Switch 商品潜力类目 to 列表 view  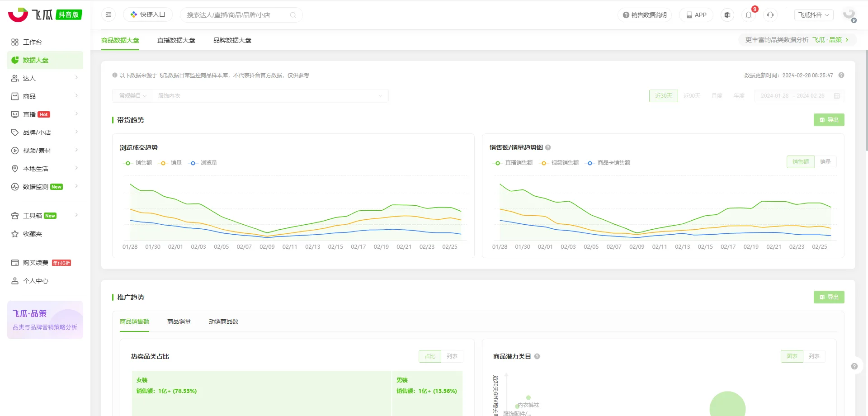tap(814, 356)
